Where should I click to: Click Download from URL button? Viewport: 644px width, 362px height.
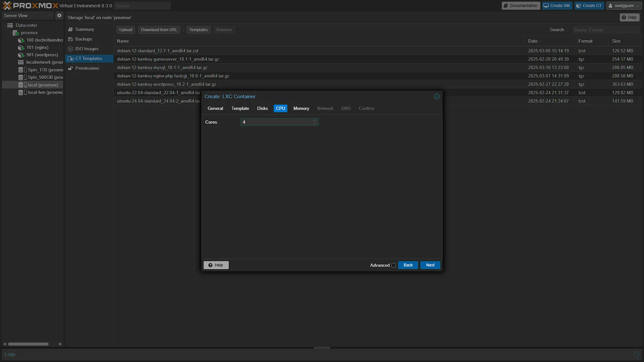159,30
